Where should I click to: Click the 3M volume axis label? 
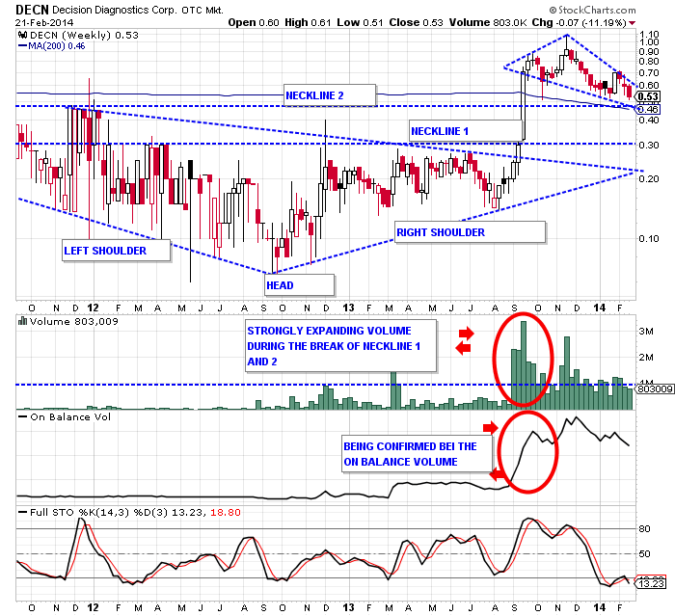tap(646, 332)
